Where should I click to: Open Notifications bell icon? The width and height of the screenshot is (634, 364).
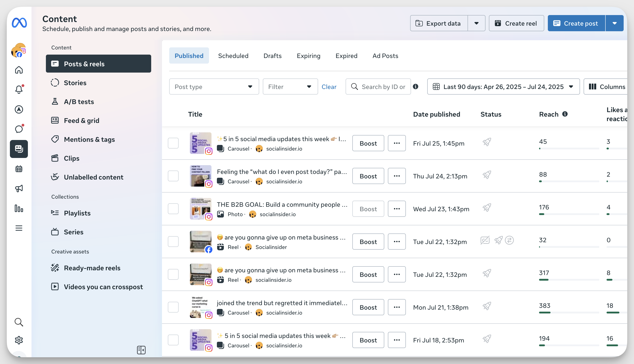pos(19,89)
